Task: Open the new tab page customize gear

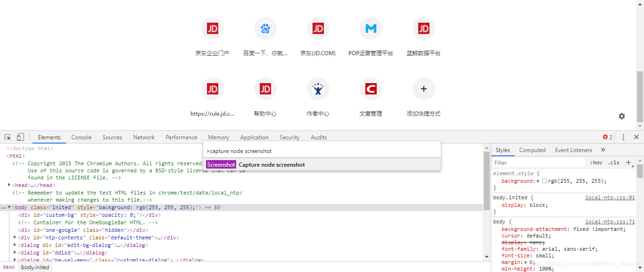Action: pos(622,116)
